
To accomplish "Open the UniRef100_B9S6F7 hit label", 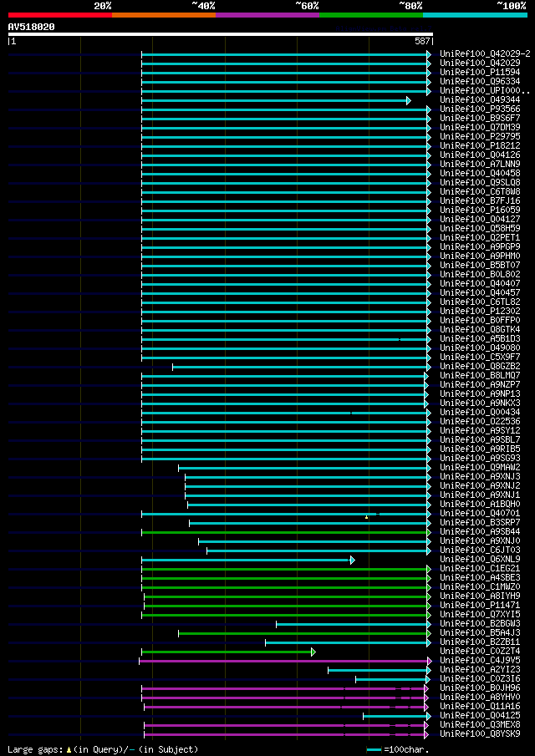I will (480, 118).
